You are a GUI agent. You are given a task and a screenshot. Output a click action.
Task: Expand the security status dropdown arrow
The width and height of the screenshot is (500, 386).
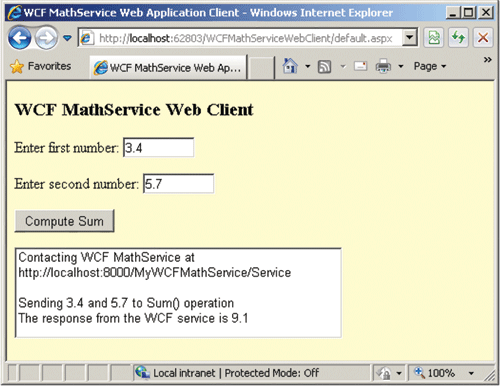click(x=398, y=373)
